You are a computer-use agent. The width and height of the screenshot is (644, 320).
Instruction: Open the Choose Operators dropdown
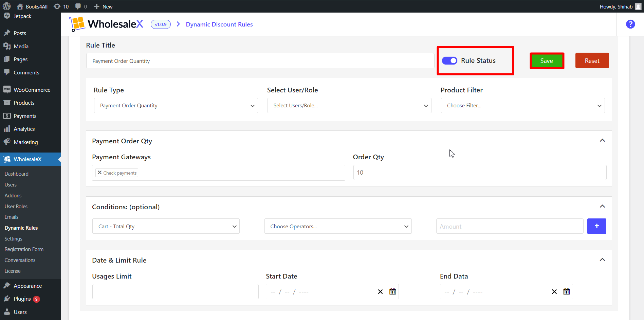338,226
